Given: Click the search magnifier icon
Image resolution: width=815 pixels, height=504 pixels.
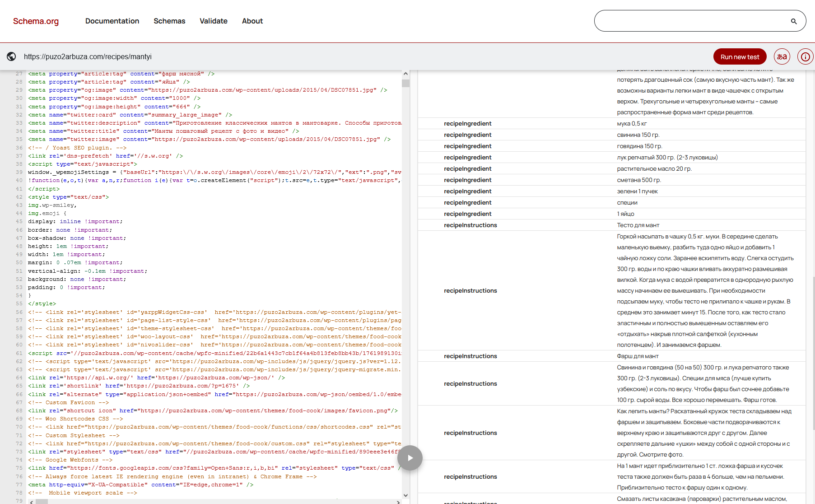Looking at the screenshot, I should point(793,21).
